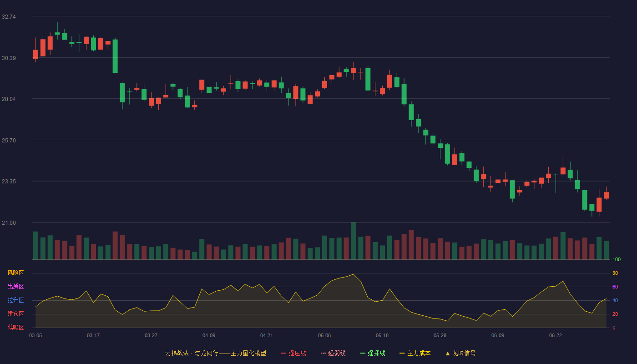Image resolution: width=637 pixels, height=364 pixels.
Task: Click the indicator scale value 100
Action: (x=617, y=259)
